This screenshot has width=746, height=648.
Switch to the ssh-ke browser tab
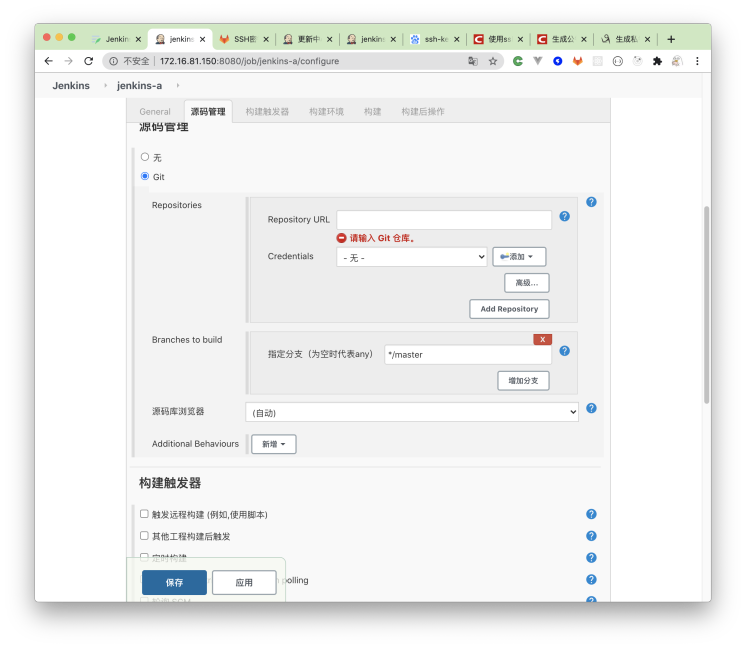tap(435, 39)
